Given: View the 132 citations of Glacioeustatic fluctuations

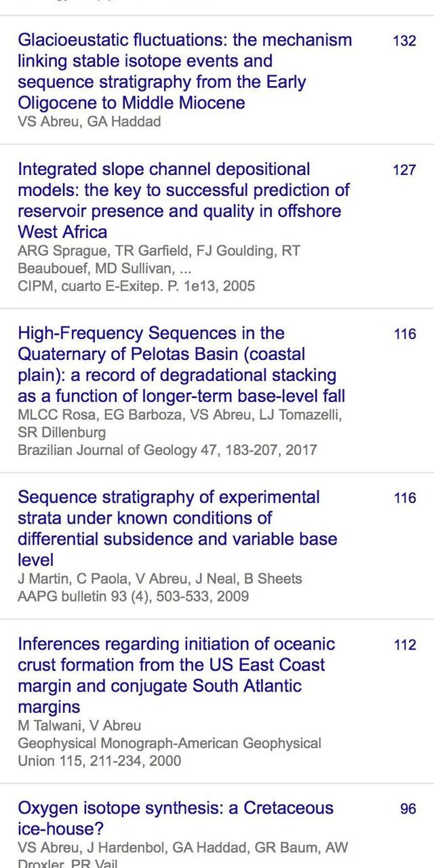Looking at the screenshot, I should (404, 41).
